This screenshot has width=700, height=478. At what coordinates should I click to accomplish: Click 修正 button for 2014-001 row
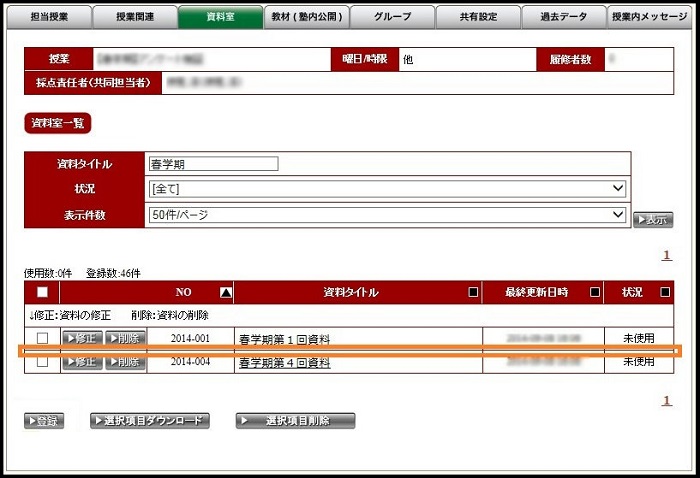tap(82, 339)
